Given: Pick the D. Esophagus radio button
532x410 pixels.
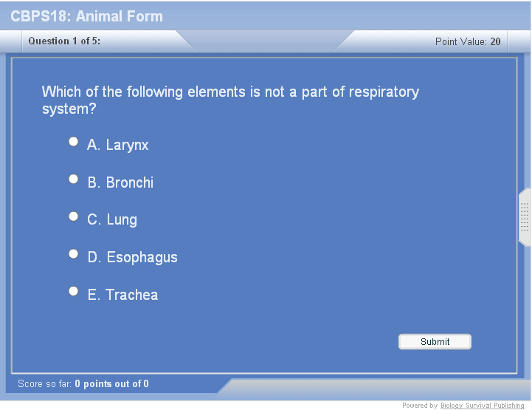Looking at the screenshot, I should pyautogui.click(x=73, y=253).
